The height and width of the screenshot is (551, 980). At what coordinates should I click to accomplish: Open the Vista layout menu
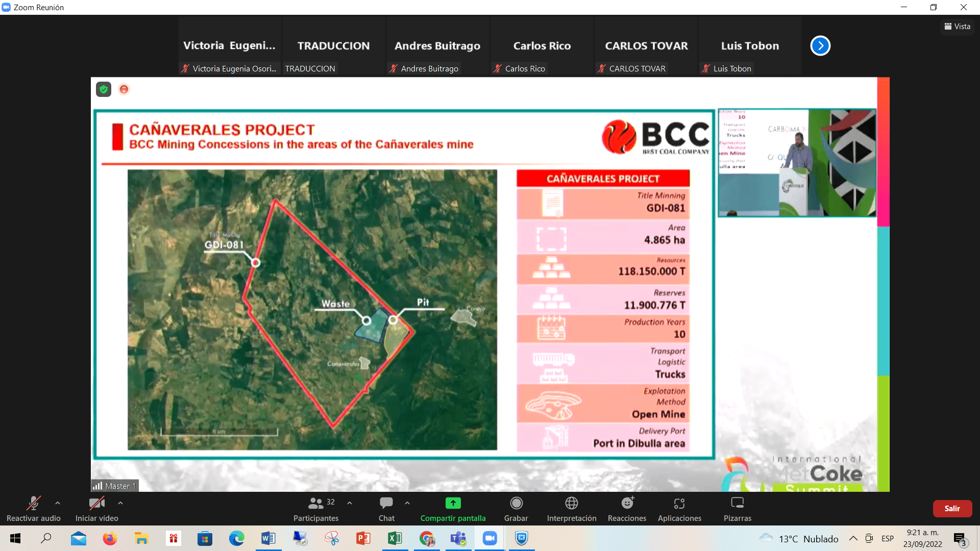click(x=958, y=27)
